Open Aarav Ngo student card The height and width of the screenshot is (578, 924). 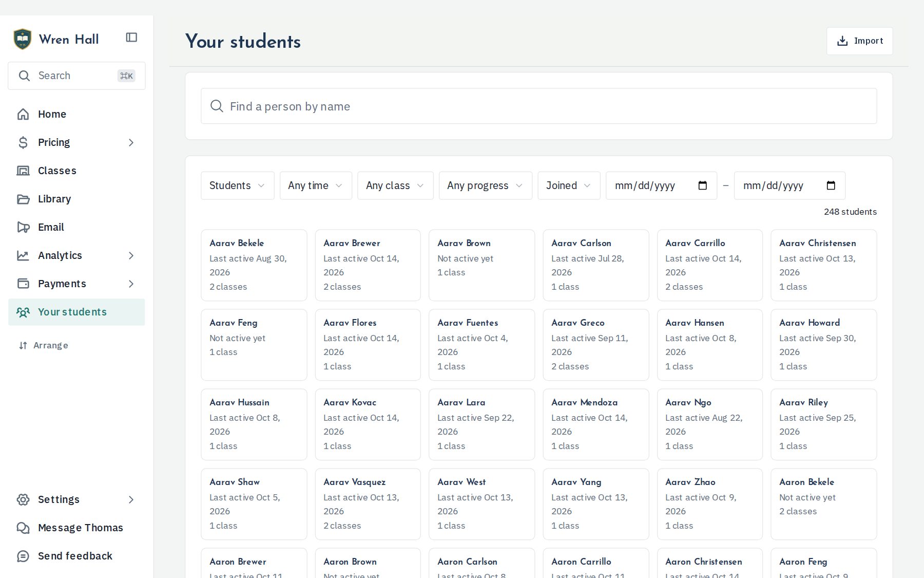(x=709, y=424)
